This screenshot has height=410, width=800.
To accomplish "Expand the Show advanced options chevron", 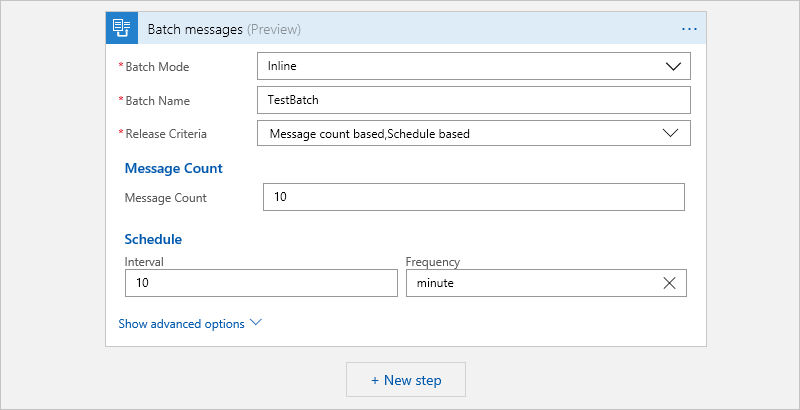I will coord(256,323).
